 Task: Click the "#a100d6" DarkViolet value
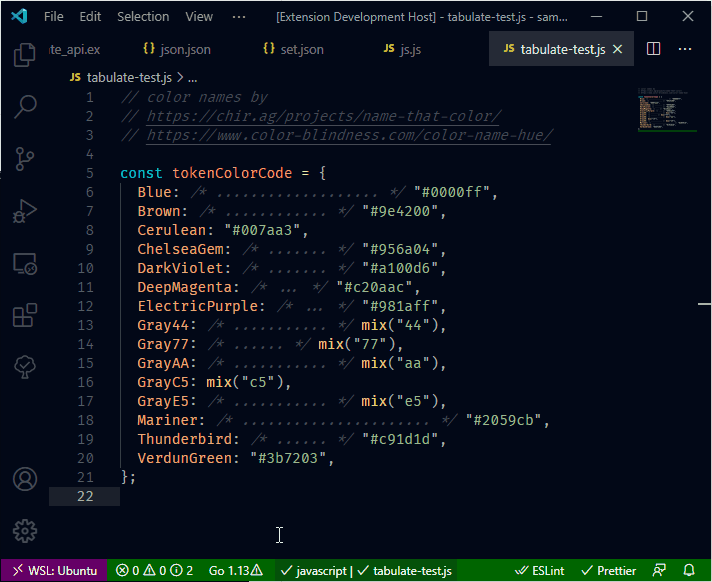(x=400, y=268)
